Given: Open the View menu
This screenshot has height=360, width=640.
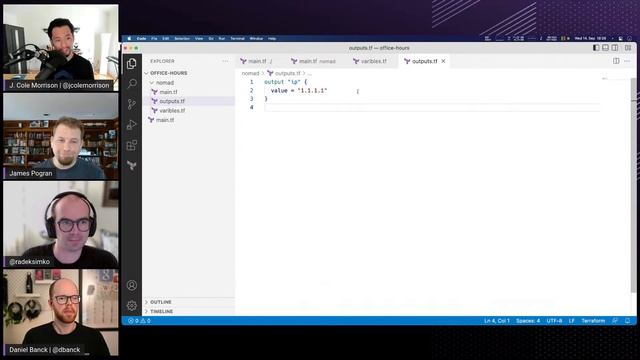Looking at the screenshot, I should point(199,38).
